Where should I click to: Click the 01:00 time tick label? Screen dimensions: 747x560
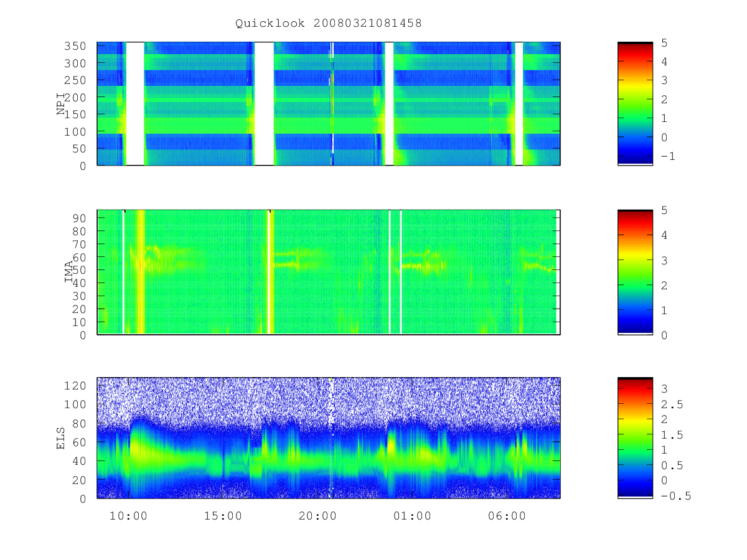point(412,516)
